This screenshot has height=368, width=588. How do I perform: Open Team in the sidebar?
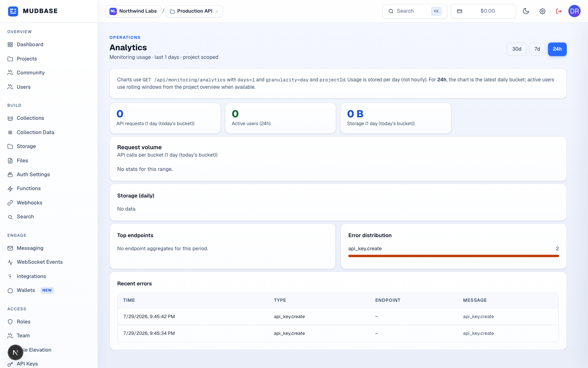click(x=49, y=336)
